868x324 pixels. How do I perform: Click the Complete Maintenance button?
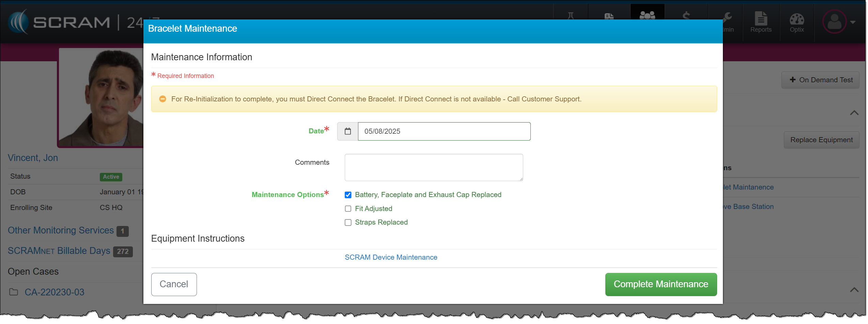[x=661, y=284]
